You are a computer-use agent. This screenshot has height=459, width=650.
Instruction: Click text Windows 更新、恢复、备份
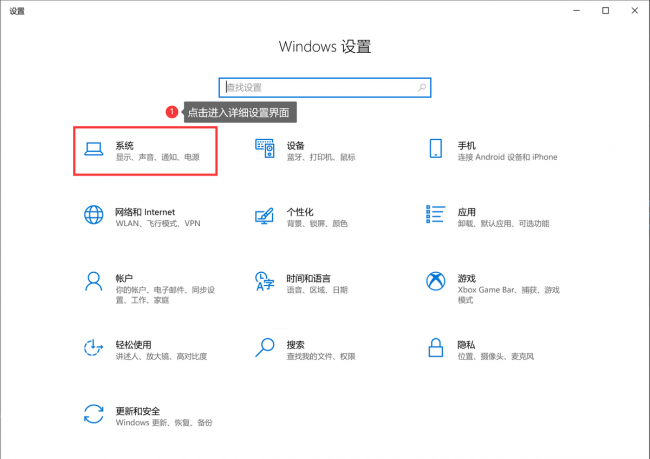[164, 423]
